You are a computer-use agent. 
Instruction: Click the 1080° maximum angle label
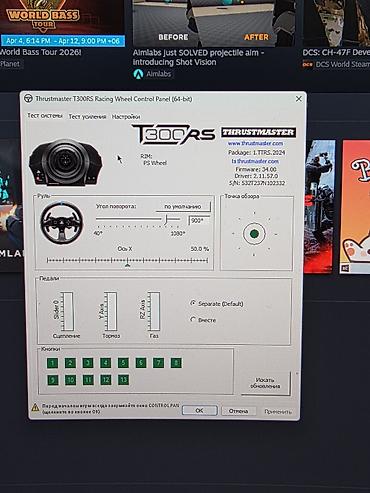click(x=178, y=234)
